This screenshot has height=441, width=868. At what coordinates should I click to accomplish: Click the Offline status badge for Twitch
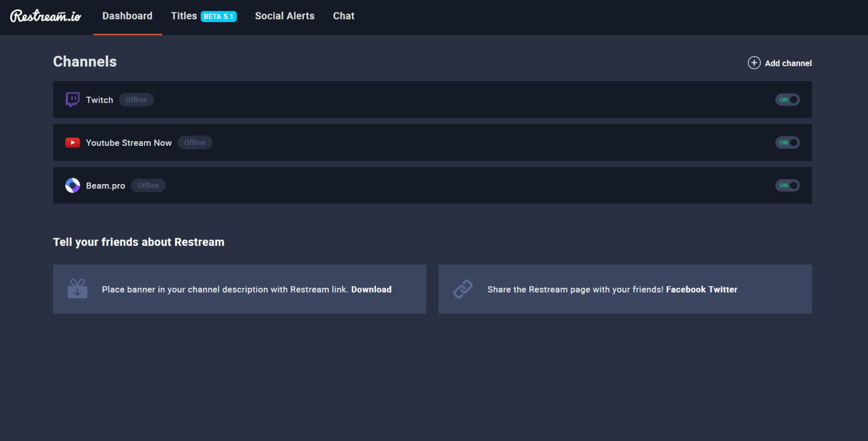pos(136,100)
